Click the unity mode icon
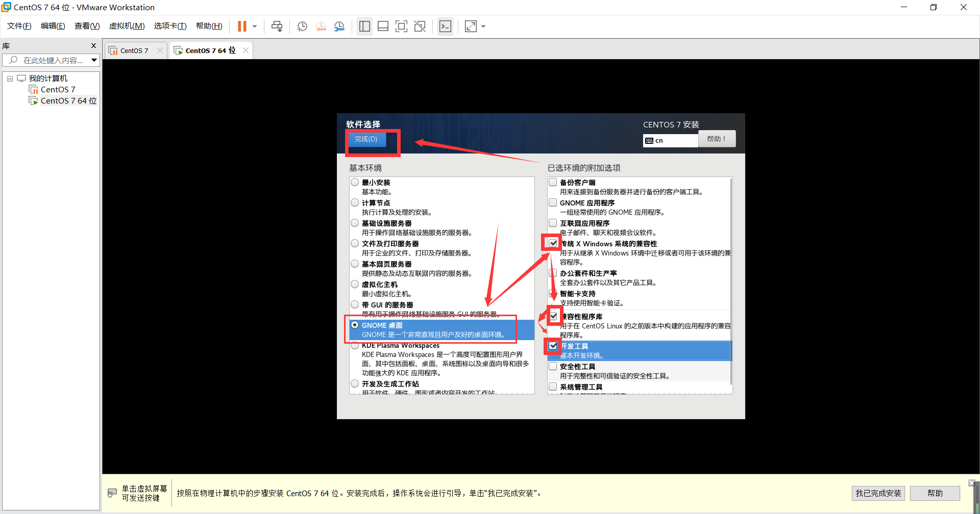 click(x=420, y=27)
